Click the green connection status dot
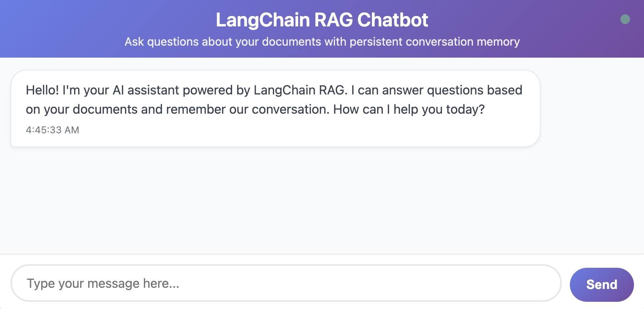The height and width of the screenshot is (309, 644). pyautogui.click(x=625, y=19)
